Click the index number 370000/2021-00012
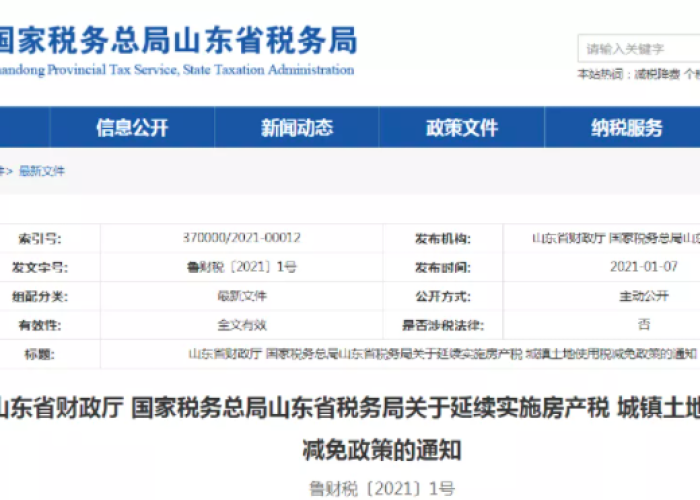The height and width of the screenshot is (500, 700). pyautogui.click(x=242, y=238)
